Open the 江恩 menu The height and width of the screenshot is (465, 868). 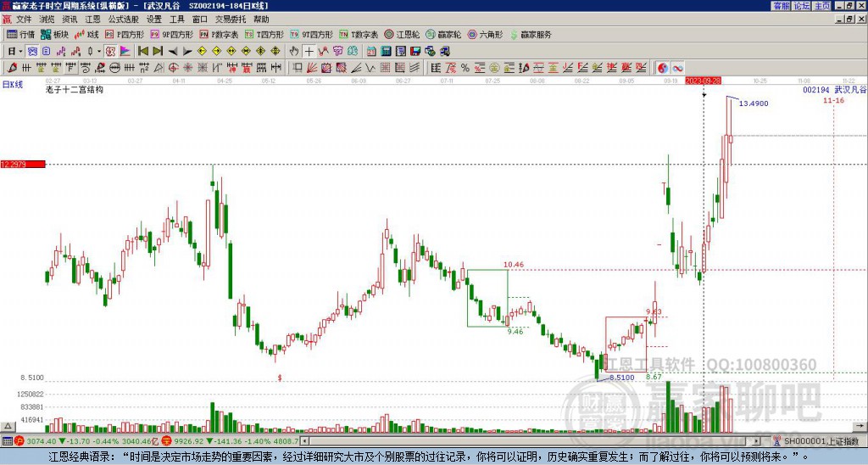pos(92,20)
